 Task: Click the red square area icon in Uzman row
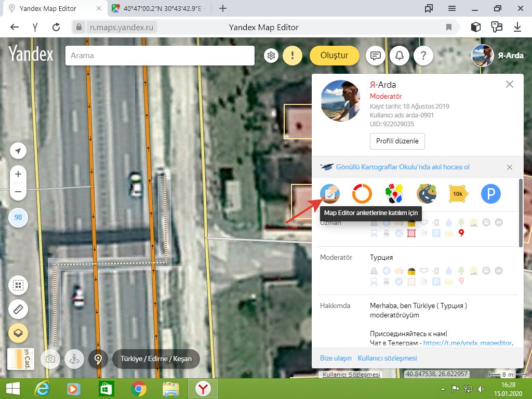tap(411, 233)
